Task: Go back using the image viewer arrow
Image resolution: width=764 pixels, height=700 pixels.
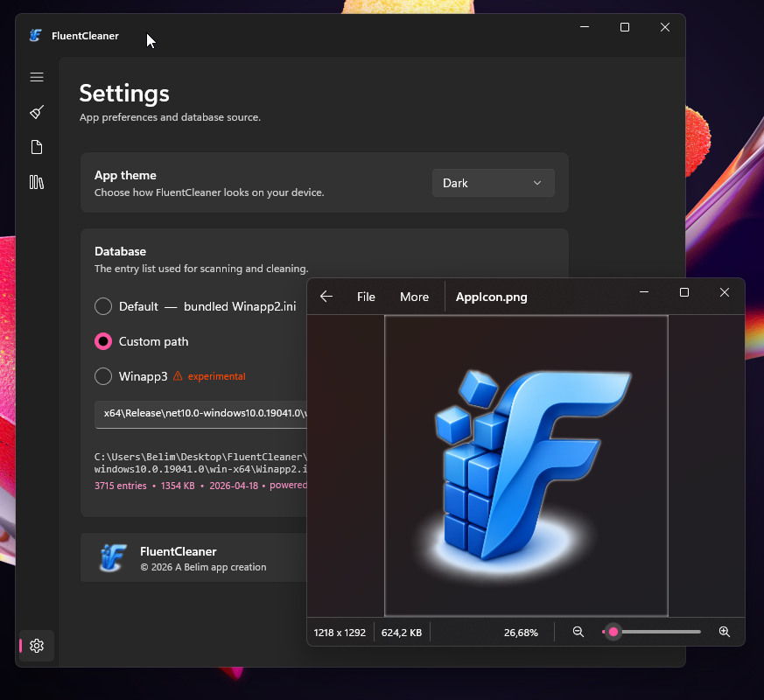Action: click(x=326, y=296)
